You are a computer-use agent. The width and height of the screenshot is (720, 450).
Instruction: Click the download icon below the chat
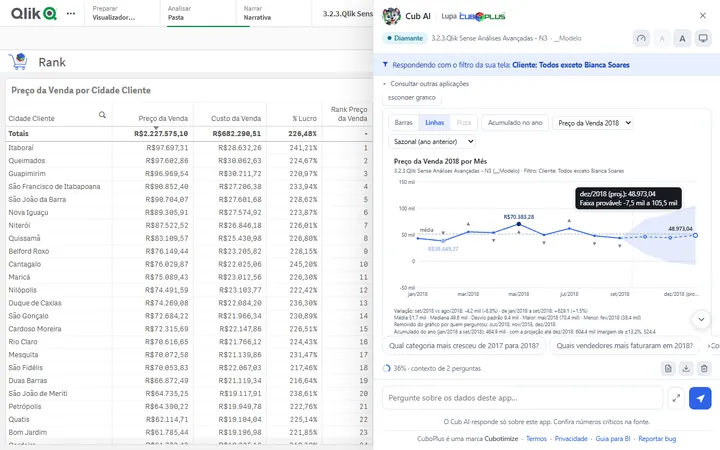point(686,368)
